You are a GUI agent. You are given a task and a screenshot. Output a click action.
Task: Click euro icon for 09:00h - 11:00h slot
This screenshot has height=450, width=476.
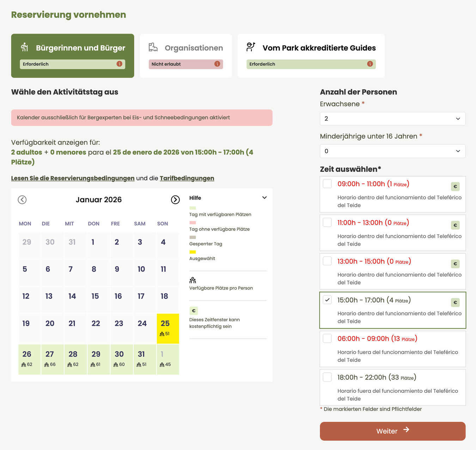pos(455,187)
